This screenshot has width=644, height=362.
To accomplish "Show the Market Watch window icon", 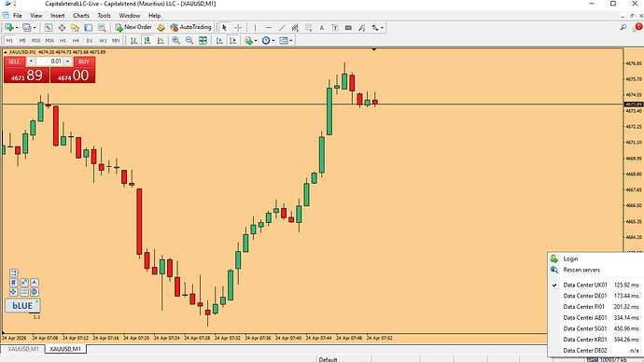I will point(48,27).
